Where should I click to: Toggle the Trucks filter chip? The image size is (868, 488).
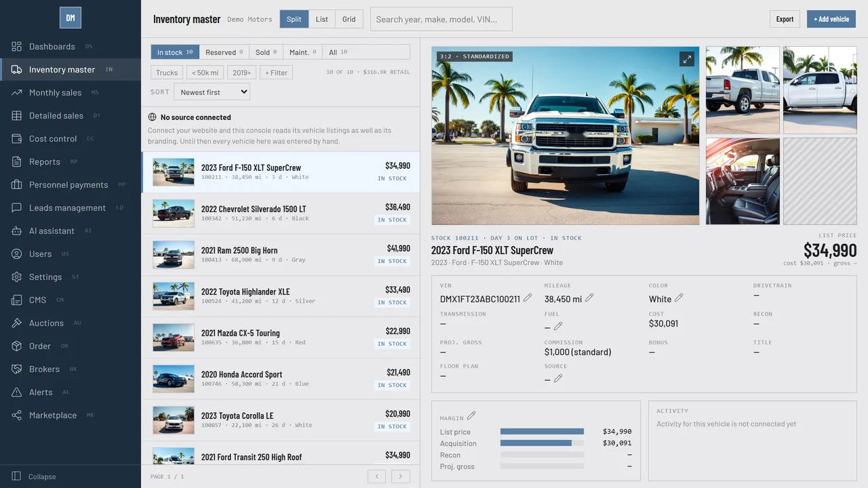(x=167, y=73)
